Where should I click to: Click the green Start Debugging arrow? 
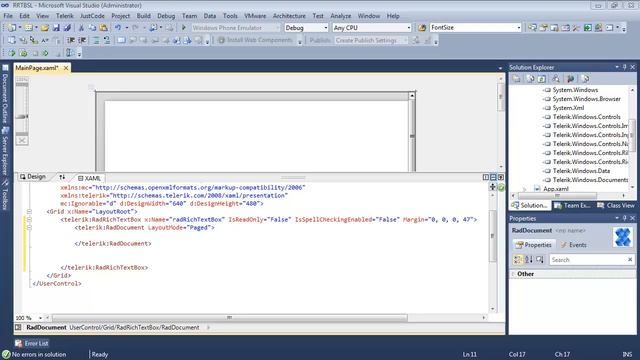(184, 28)
